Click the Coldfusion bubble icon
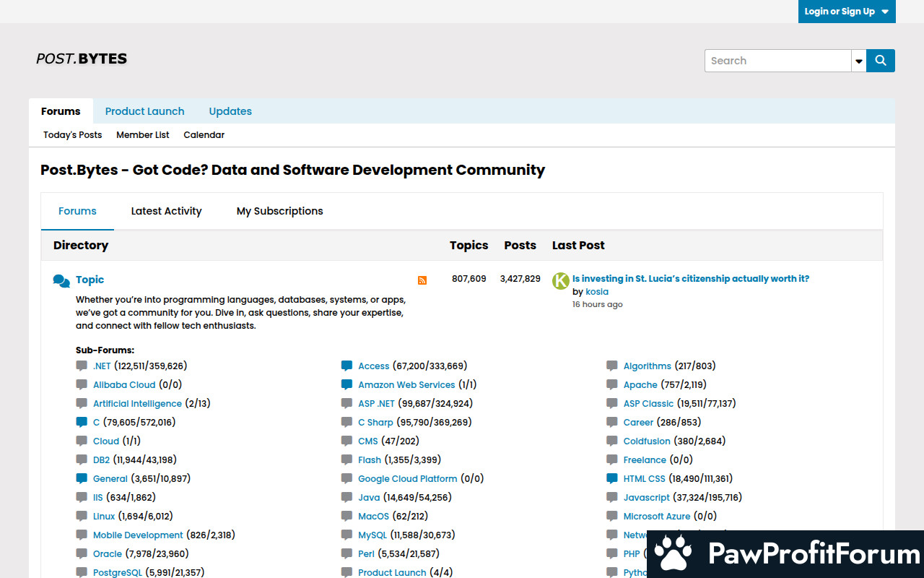The width and height of the screenshot is (924, 578). [612, 441]
